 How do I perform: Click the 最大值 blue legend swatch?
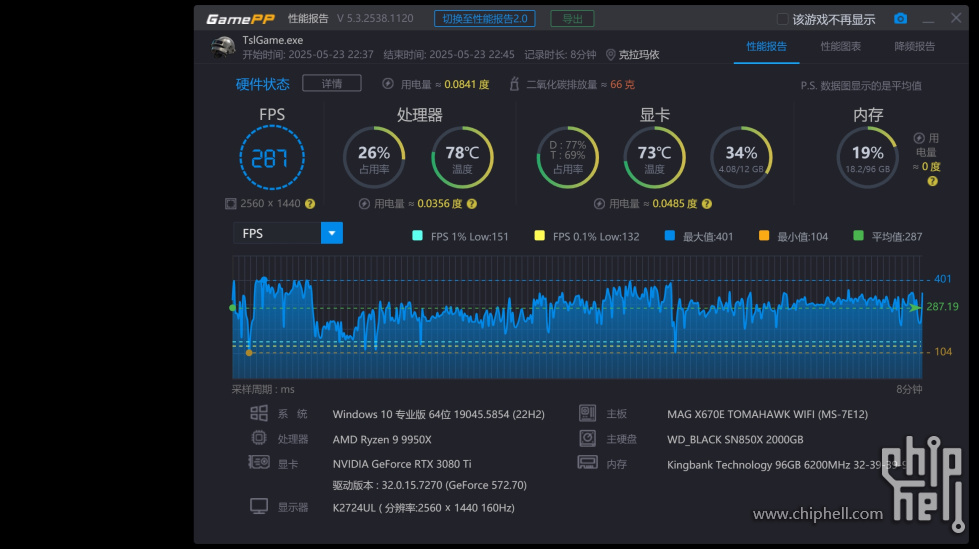click(x=669, y=235)
